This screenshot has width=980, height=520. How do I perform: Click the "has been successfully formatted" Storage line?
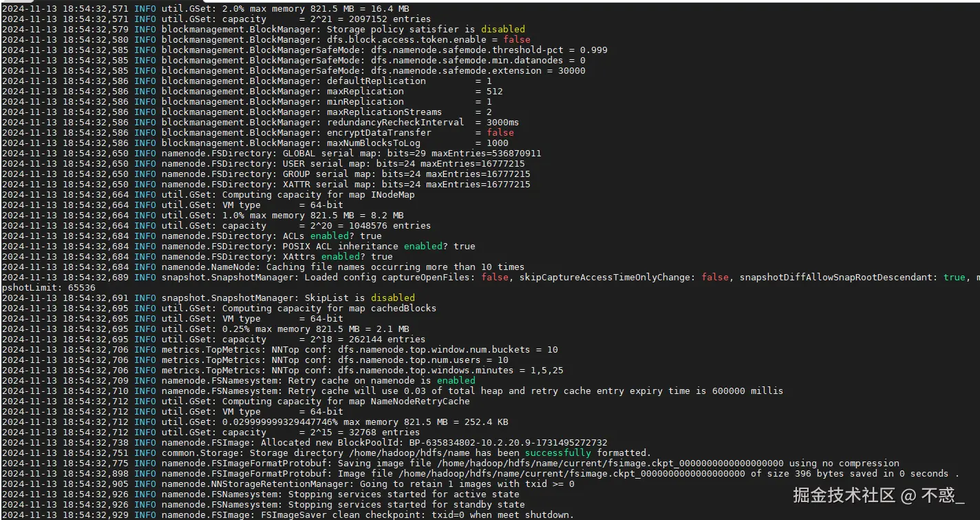click(x=326, y=453)
